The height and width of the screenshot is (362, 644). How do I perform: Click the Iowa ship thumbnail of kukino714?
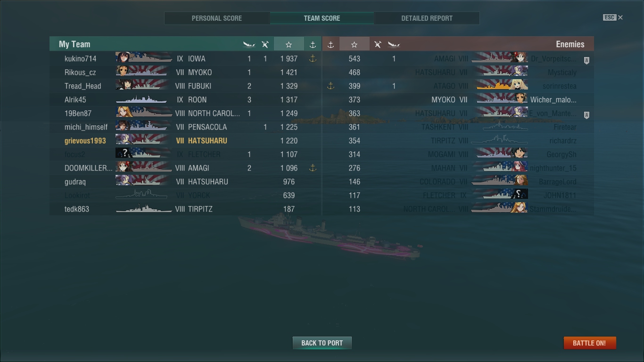[x=144, y=58]
